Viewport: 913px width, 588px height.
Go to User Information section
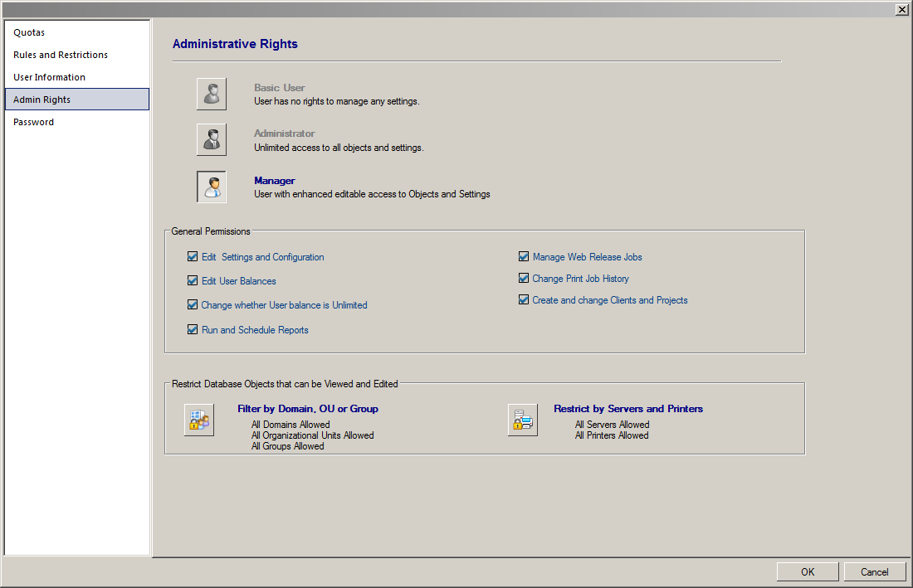[x=77, y=77]
